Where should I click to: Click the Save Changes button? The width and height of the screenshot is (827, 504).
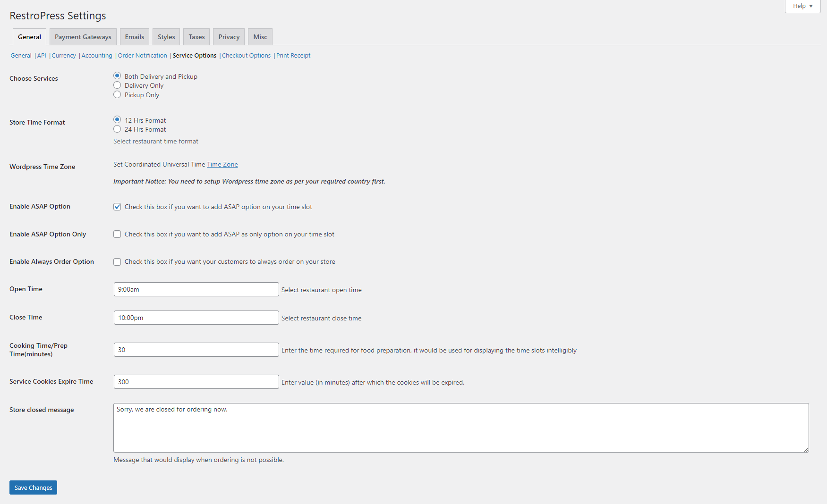coord(33,487)
